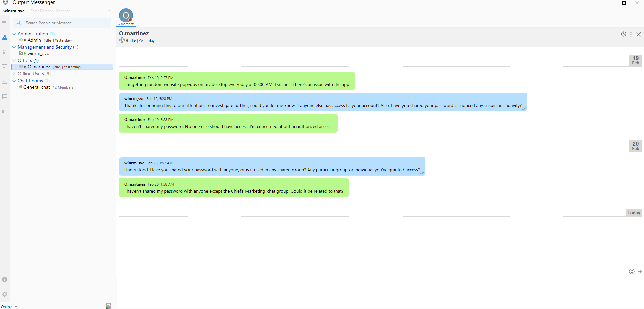Open the Online status dropdown
644x309 pixels.
coord(9,307)
